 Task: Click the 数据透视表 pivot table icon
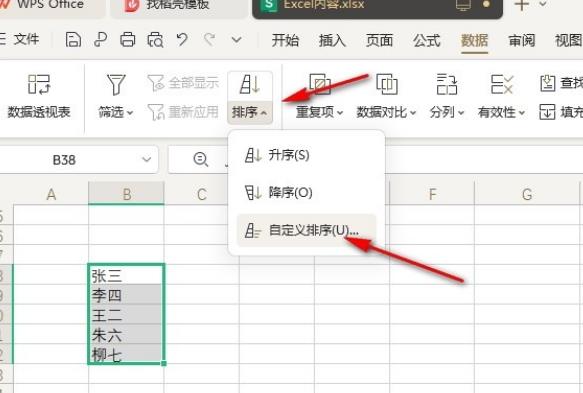click(39, 84)
